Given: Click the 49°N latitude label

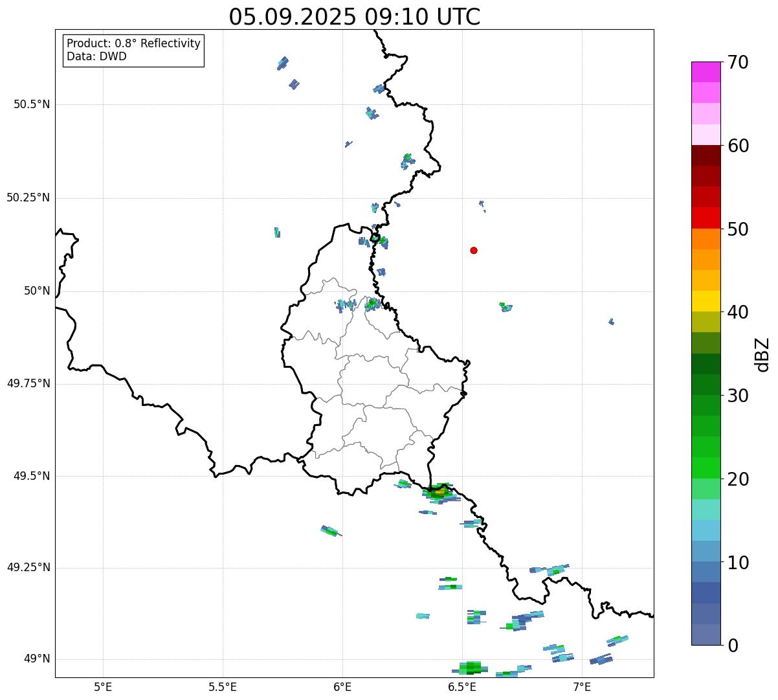Looking at the screenshot, I should point(37,659).
